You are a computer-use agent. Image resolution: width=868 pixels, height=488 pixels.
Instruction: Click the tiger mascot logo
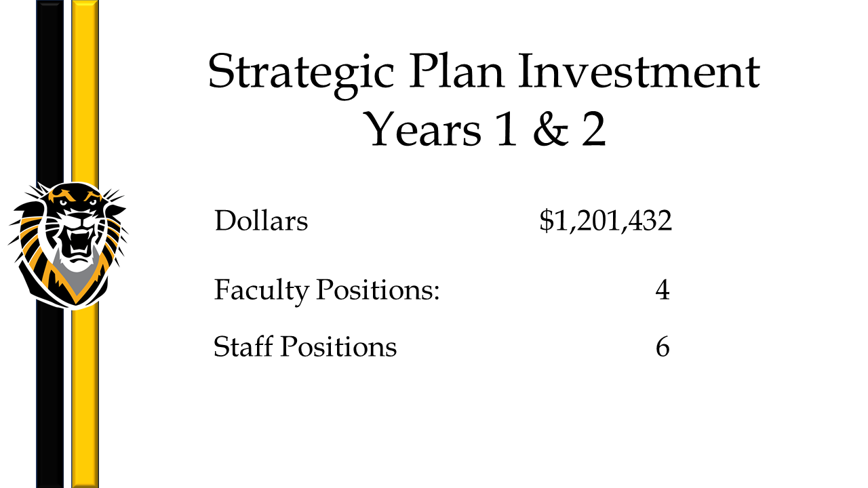coord(68,244)
